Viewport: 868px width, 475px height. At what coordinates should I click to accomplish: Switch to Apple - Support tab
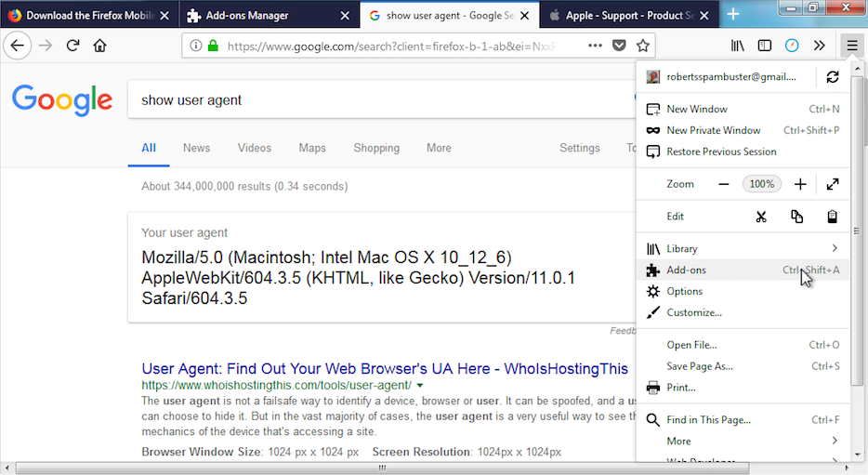629,15
